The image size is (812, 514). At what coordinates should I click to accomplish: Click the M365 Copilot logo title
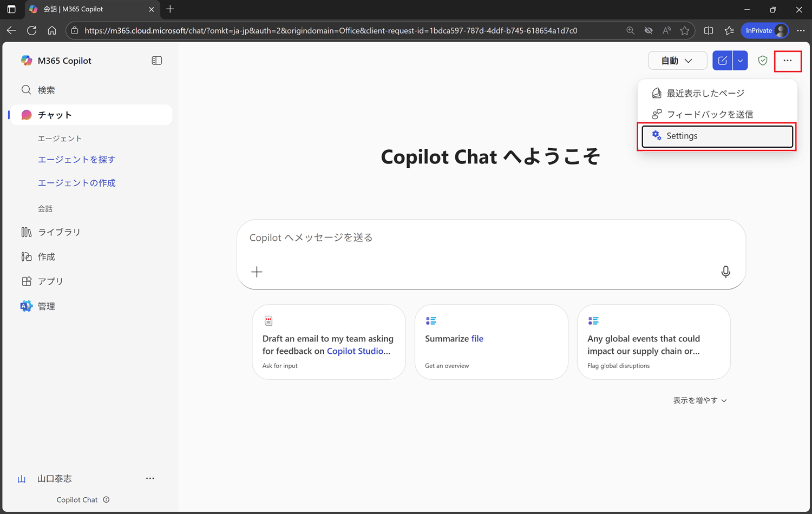pos(56,61)
